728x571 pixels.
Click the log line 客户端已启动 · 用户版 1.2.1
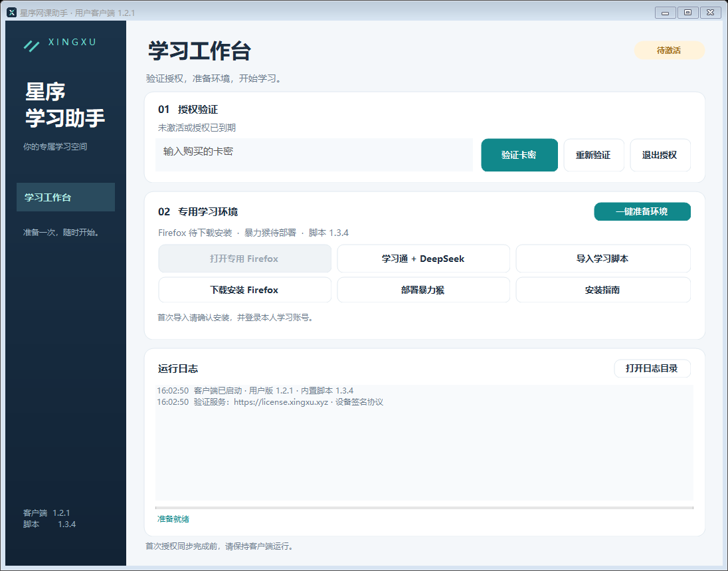point(255,390)
